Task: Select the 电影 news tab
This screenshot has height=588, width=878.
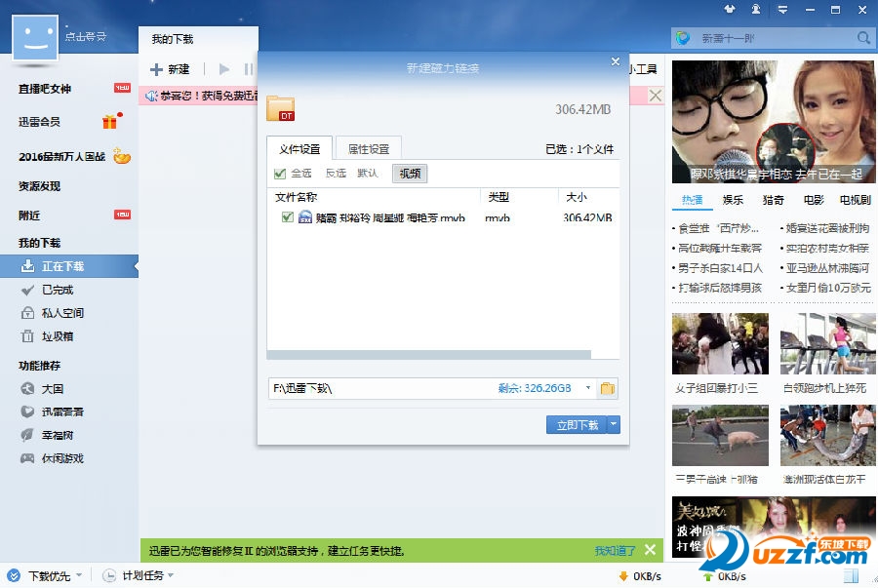Action: [814, 200]
